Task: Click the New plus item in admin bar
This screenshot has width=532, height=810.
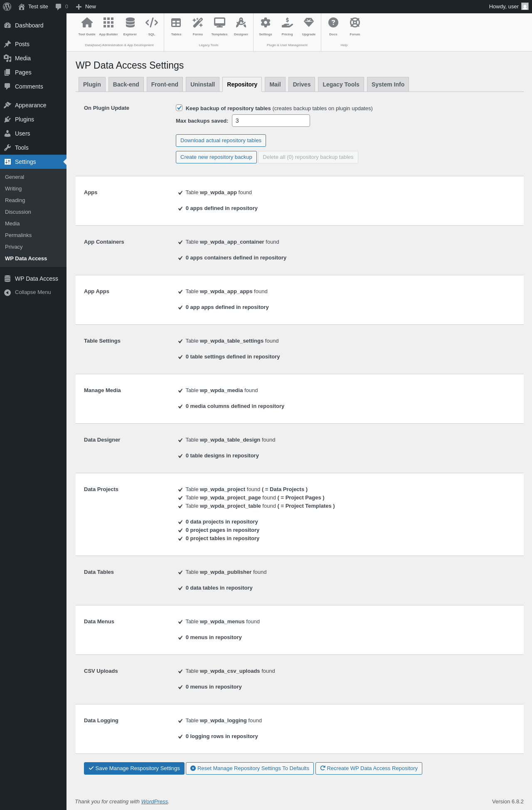Action: coord(86,7)
